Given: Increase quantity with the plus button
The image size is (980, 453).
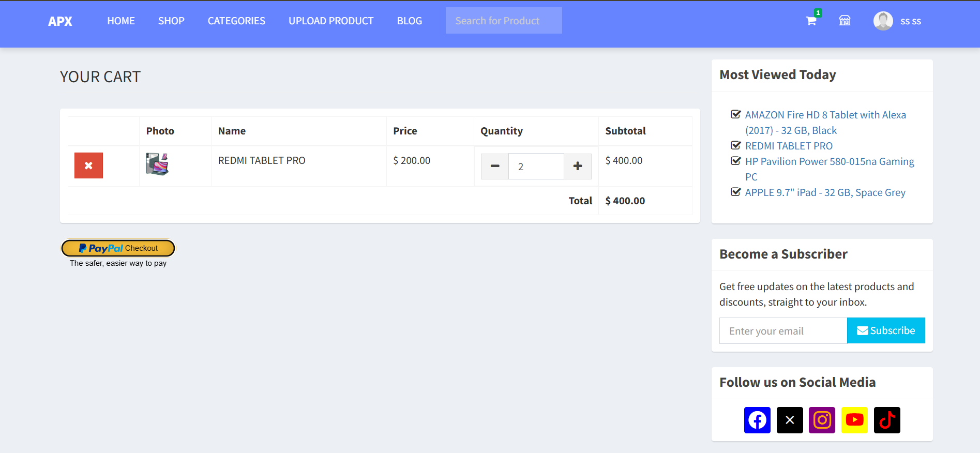Looking at the screenshot, I should (578, 166).
